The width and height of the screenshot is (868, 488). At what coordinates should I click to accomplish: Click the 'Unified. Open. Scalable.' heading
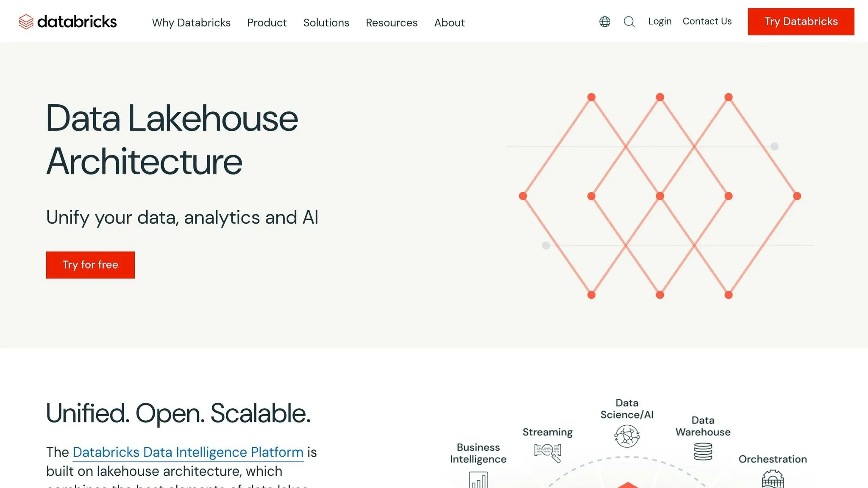coord(178,413)
